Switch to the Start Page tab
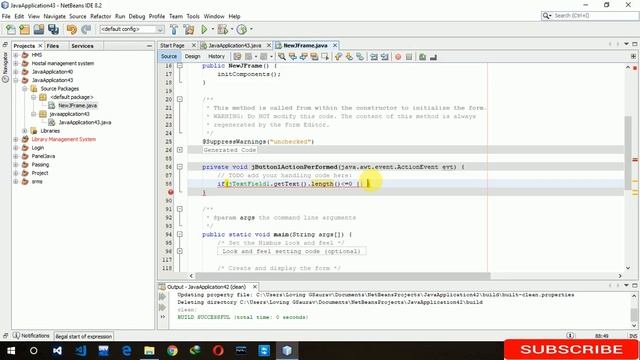Viewport: 640px width, 360px height. (x=172, y=45)
